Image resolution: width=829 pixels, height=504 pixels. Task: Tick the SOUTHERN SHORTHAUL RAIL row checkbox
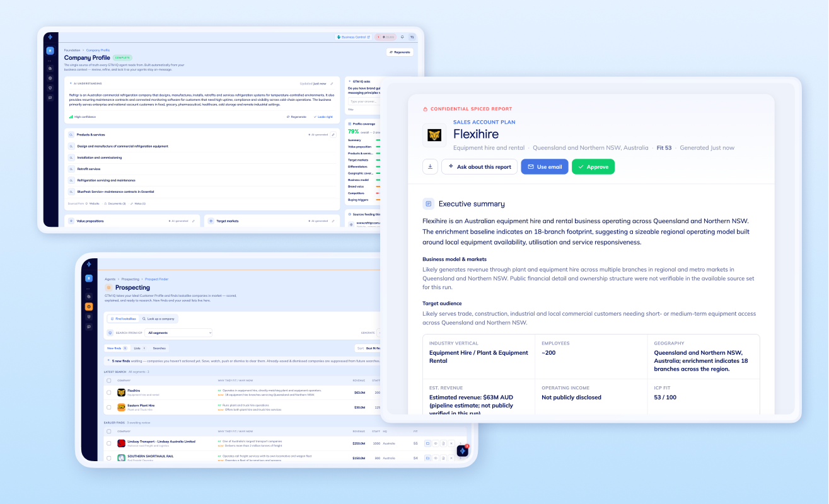point(109,458)
